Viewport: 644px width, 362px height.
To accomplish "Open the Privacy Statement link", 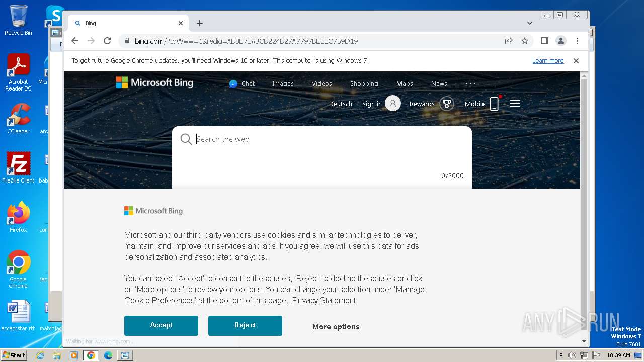I will point(324,301).
